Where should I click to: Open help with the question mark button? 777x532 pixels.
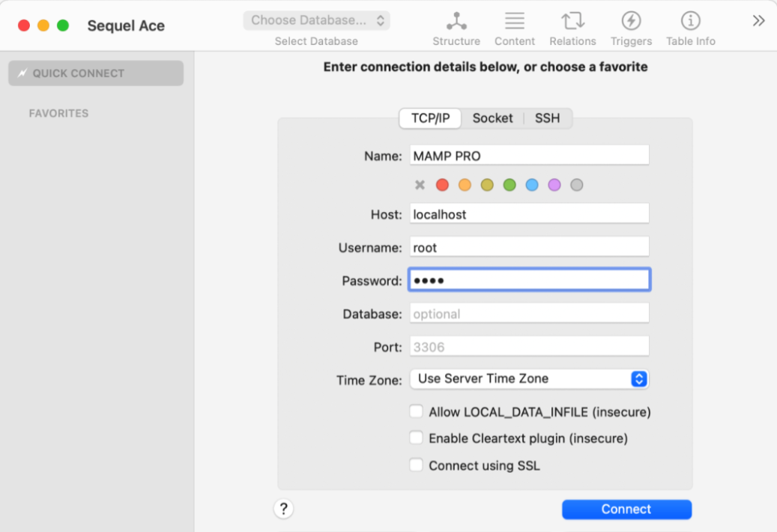[283, 509]
